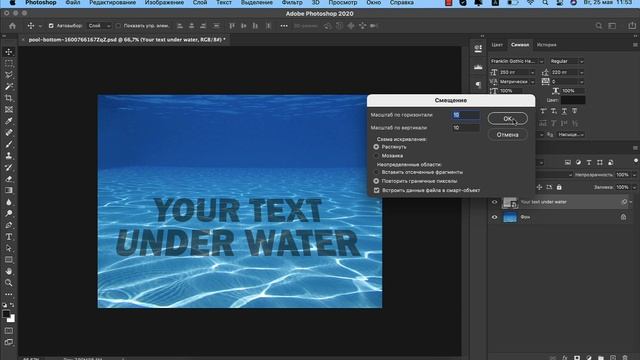Open the Photoshop application menu

(x=41, y=3)
